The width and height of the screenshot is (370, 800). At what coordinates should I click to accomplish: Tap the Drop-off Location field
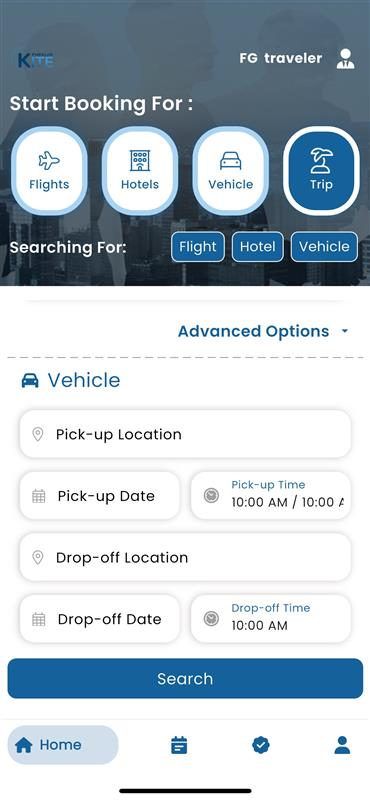[185, 557]
